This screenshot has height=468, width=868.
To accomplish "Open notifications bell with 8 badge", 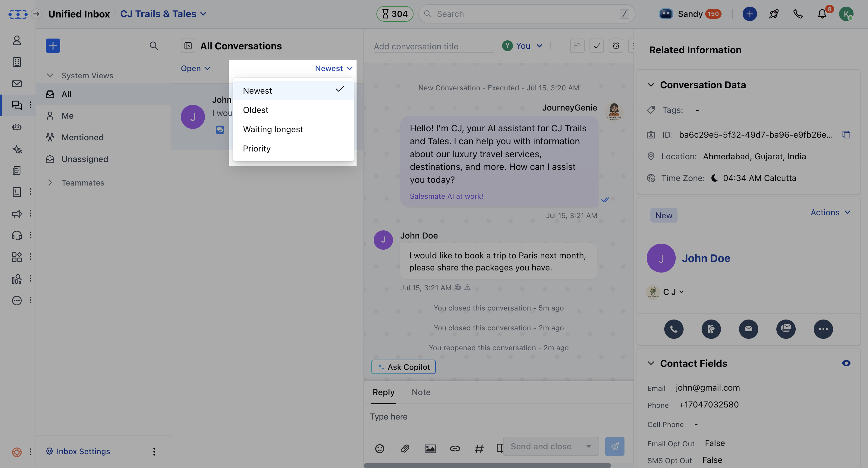I will click(x=822, y=14).
